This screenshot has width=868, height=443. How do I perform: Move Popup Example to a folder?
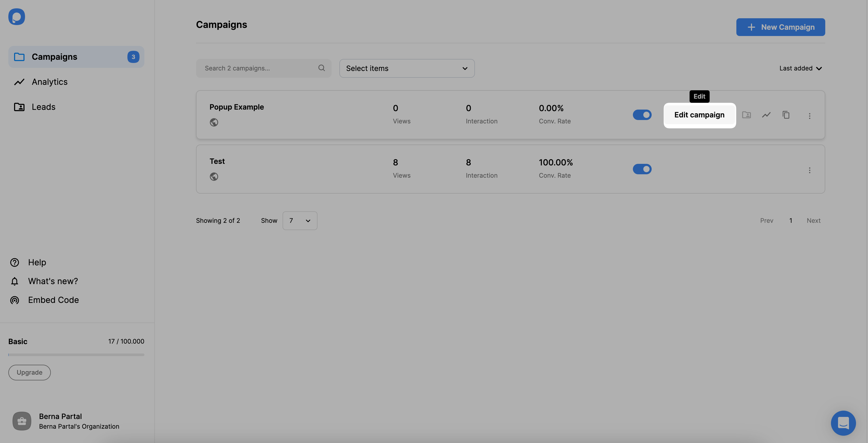click(747, 115)
